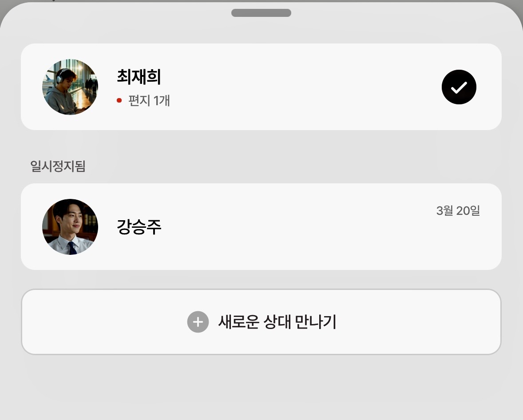This screenshot has height=420, width=523.
Task: Click the 강승주 name text
Action: (139, 227)
